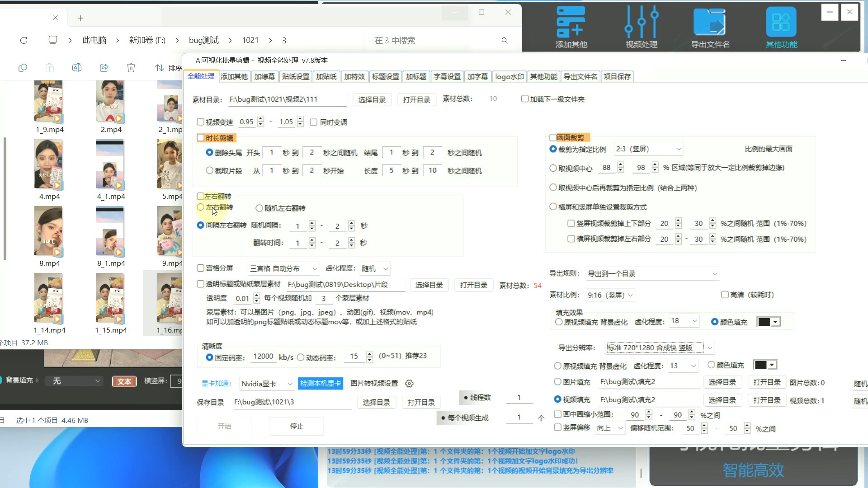Switch to the 字幕设置 tab
The width and height of the screenshot is (868, 488).
tap(447, 76)
